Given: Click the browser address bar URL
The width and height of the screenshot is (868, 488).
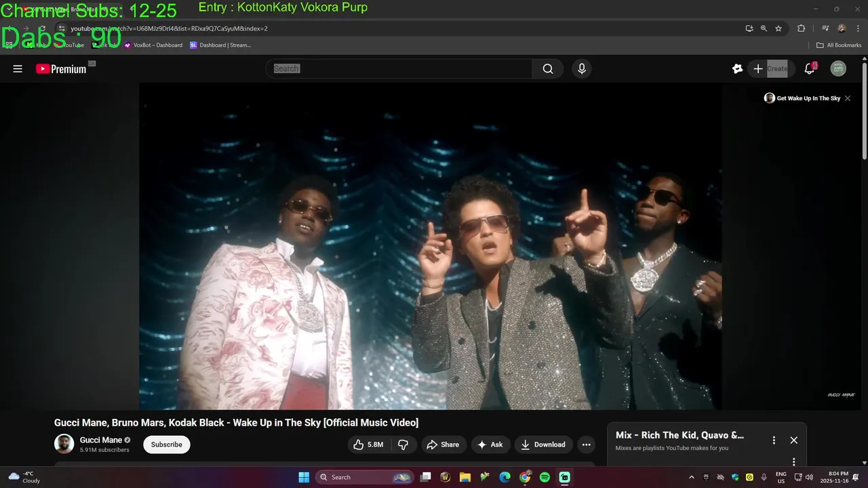Looking at the screenshot, I should point(170,28).
